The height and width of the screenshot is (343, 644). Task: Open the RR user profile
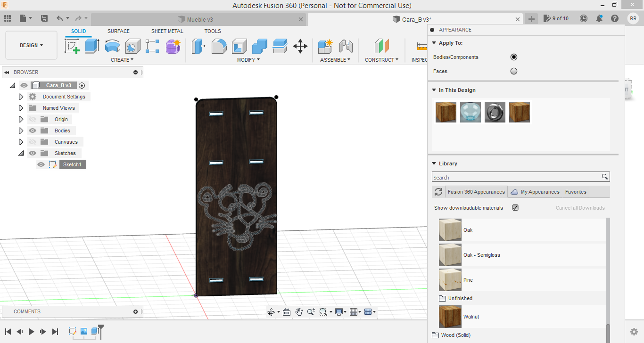(633, 18)
